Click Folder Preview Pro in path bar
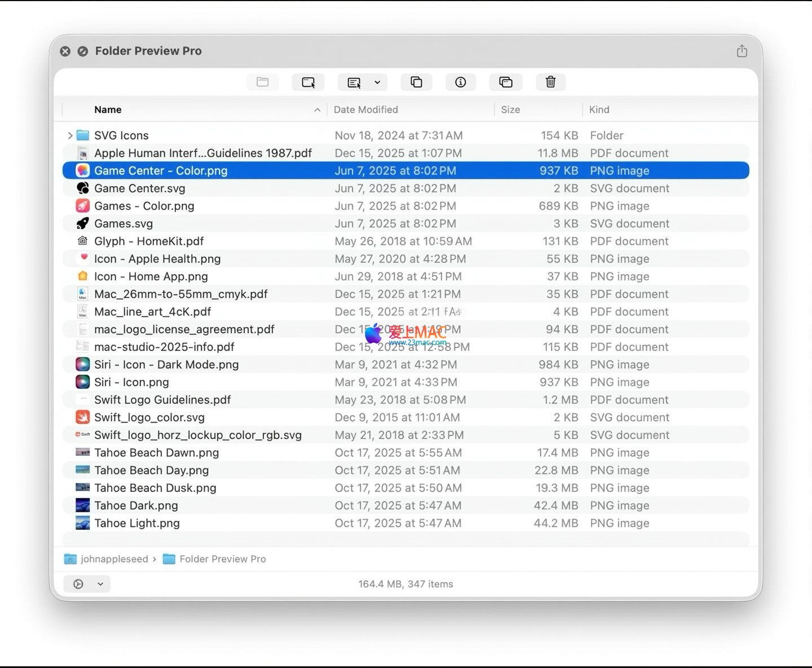This screenshot has height=668, width=812. click(222, 559)
